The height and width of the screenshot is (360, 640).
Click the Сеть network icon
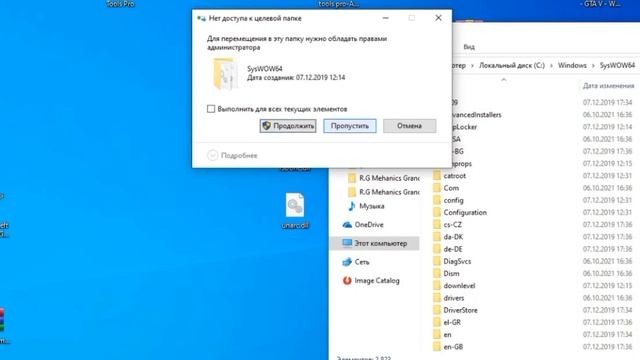(347, 262)
